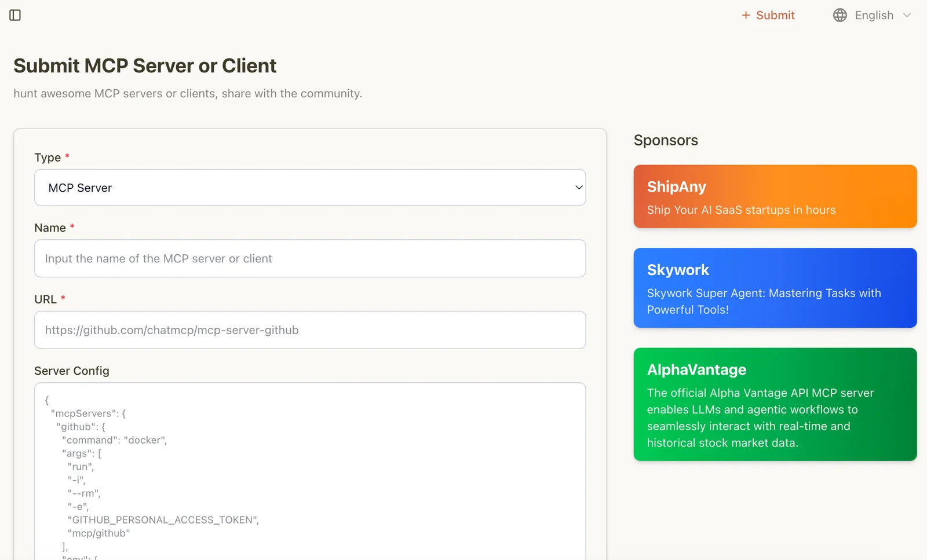
Task: Click the plus icon beside Submit
Action: tap(746, 15)
